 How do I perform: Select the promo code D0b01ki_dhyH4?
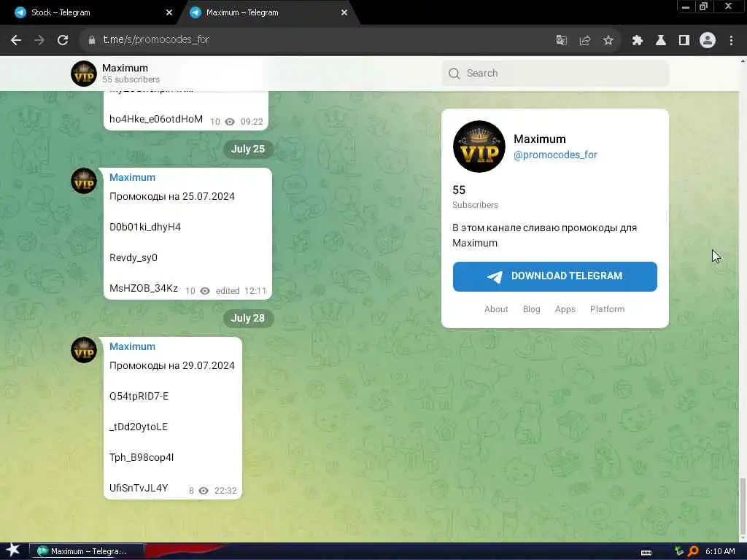(145, 227)
